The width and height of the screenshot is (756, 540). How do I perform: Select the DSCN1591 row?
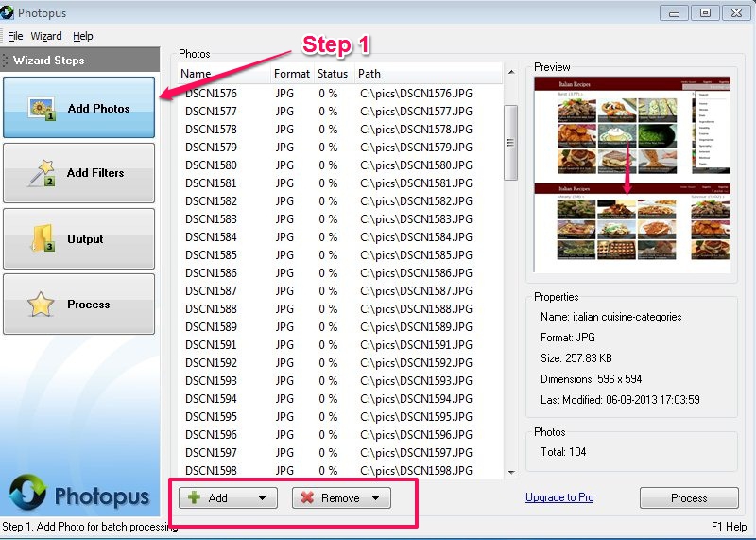point(340,345)
